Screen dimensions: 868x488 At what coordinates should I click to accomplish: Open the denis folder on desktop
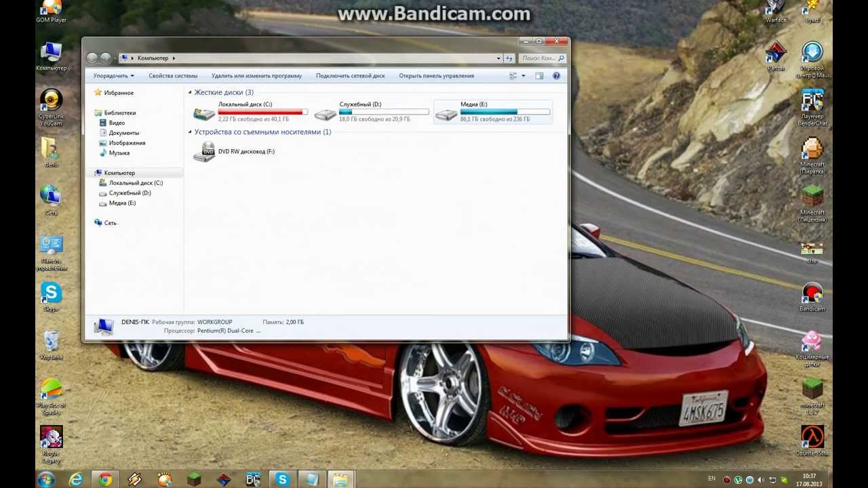pyautogui.click(x=51, y=152)
